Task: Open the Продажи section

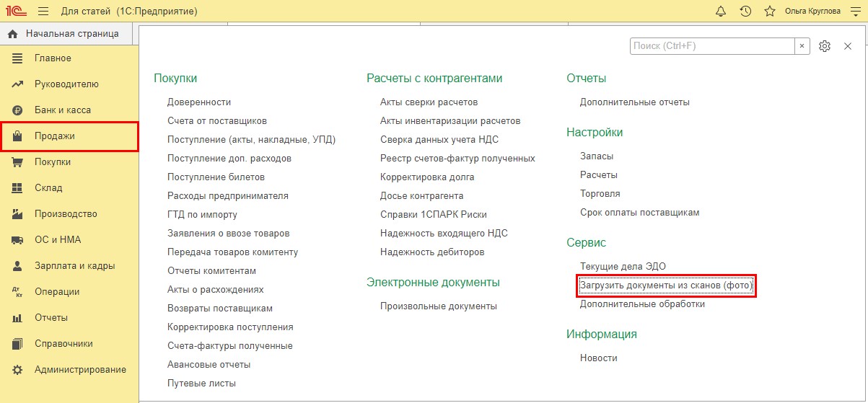Action: [55, 136]
